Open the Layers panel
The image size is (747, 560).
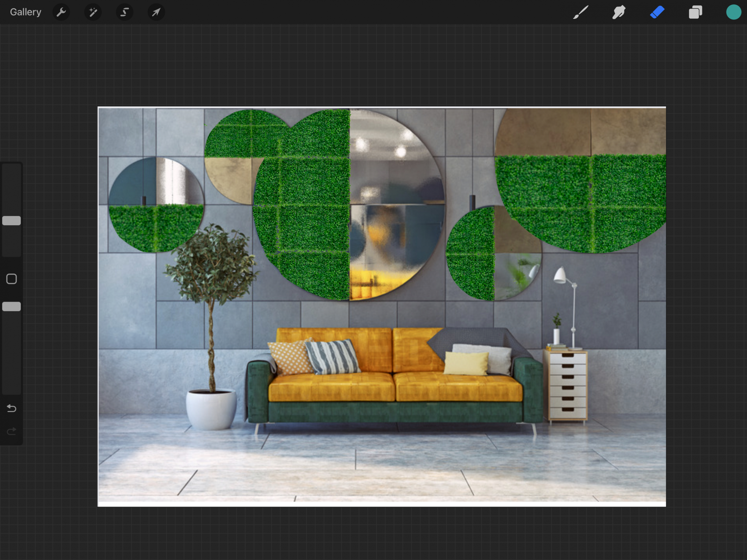(x=695, y=13)
